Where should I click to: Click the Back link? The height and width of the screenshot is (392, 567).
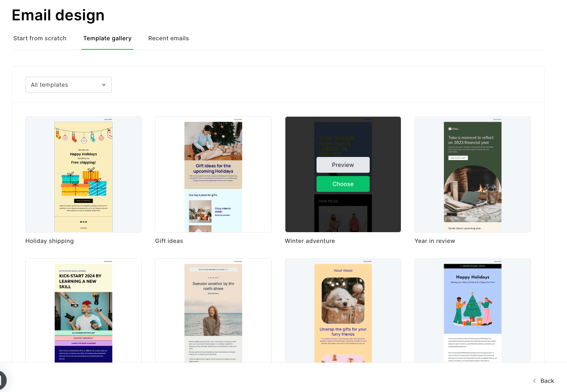click(x=547, y=381)
